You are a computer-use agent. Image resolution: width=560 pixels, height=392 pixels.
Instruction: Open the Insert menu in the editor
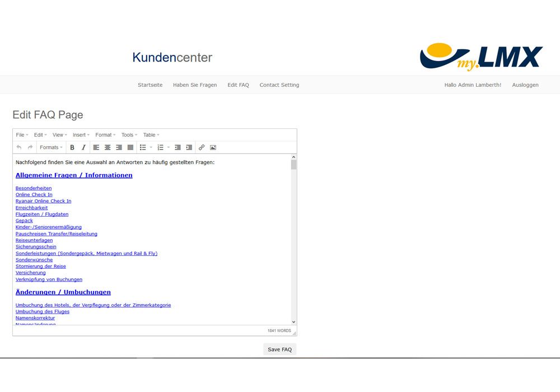(x=81, y=135)
